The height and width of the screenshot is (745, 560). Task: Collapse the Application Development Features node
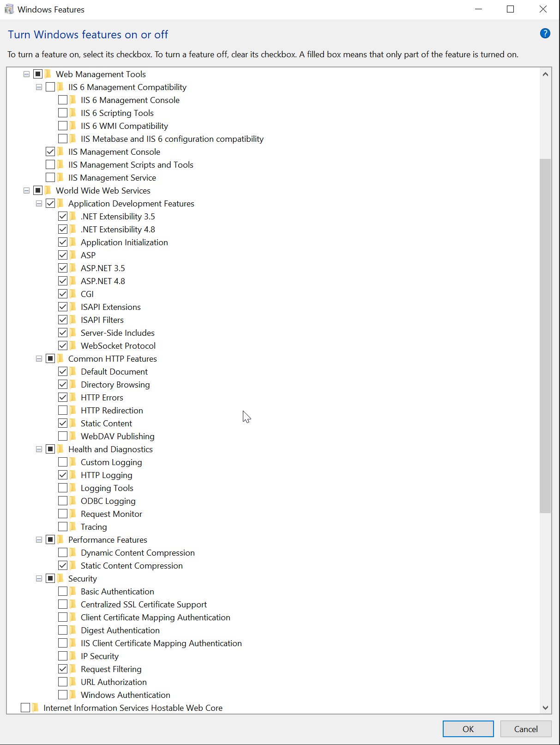coord(39,203)
